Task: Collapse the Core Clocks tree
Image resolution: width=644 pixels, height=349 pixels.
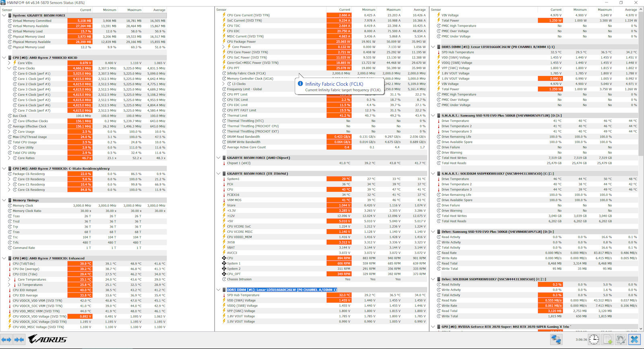Action: (9, 68)
